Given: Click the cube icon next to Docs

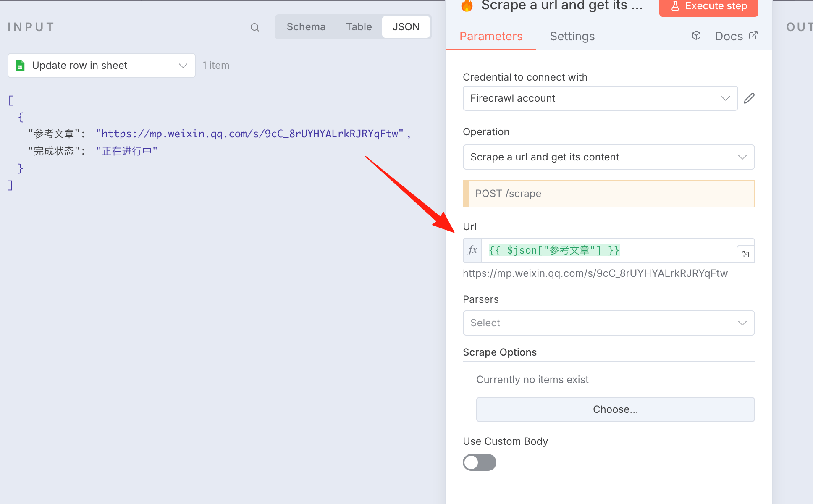Looking at the screenshot, I should tap(696, 36).
